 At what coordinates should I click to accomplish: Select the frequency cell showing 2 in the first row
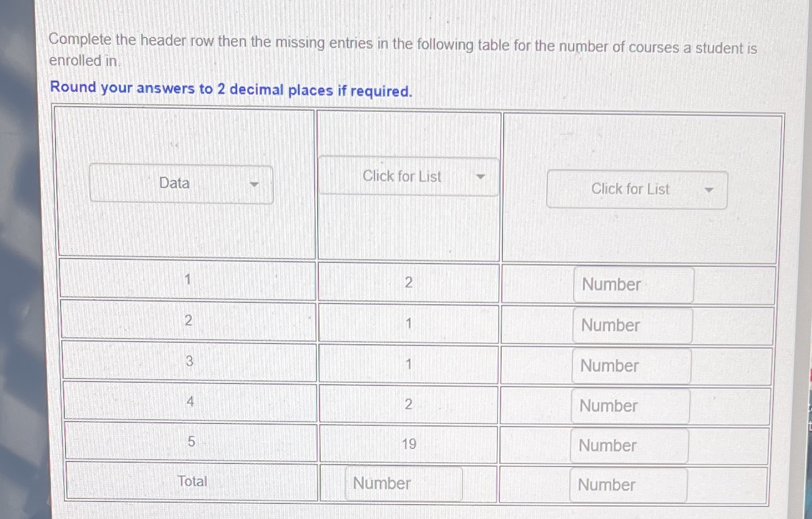pyautogui.click(x=408, y=283)
